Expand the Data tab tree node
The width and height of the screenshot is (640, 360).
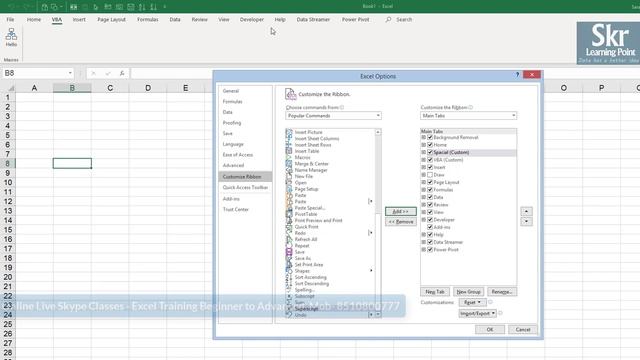tap(424, 197)
